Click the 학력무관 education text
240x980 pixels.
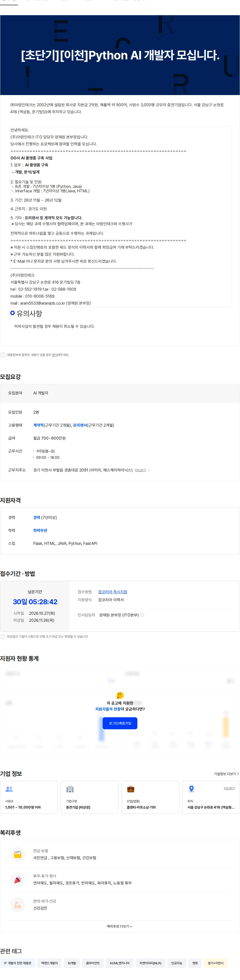pos(40,530)
